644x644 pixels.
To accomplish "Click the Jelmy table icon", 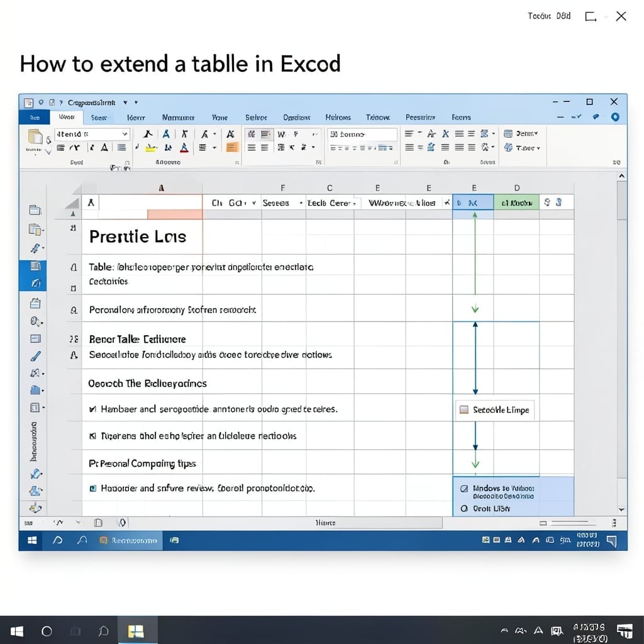I will click(508, 133).
